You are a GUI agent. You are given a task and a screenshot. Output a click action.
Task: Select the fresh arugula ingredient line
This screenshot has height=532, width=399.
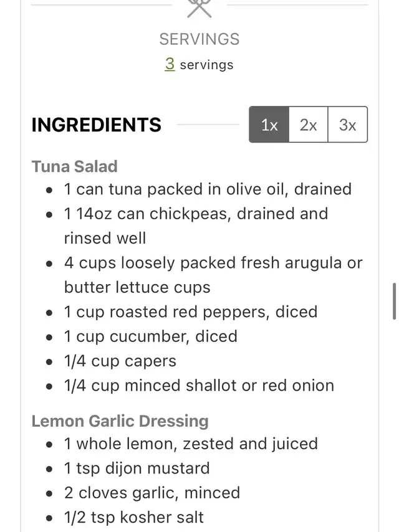tap(214, 275)
